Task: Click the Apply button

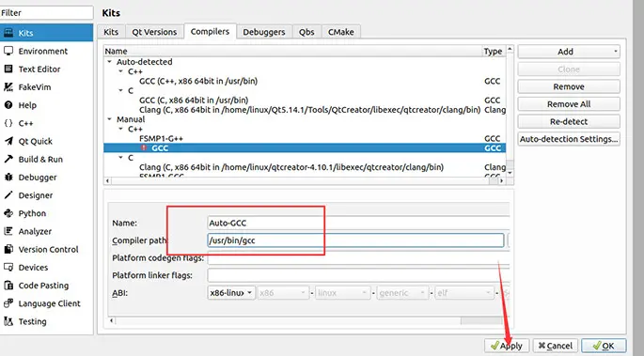Action: [507, 346]
